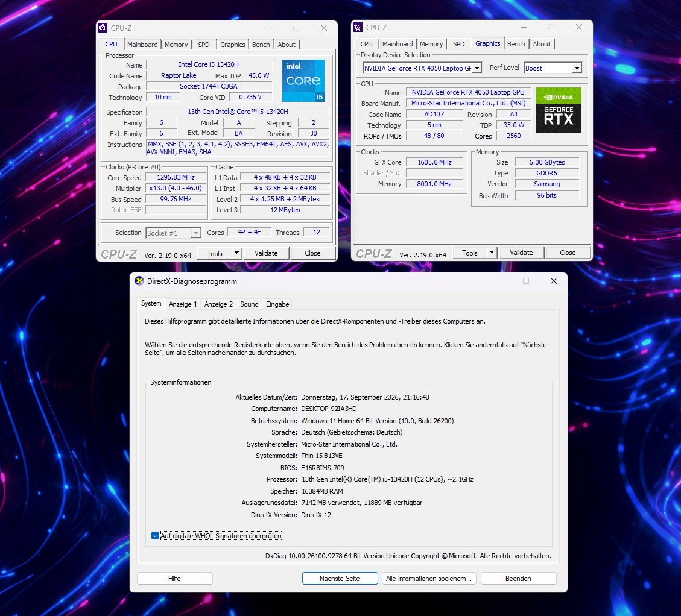
Task: Click Close button in right CPU-Z window
Action: click(x=568, y=253)
